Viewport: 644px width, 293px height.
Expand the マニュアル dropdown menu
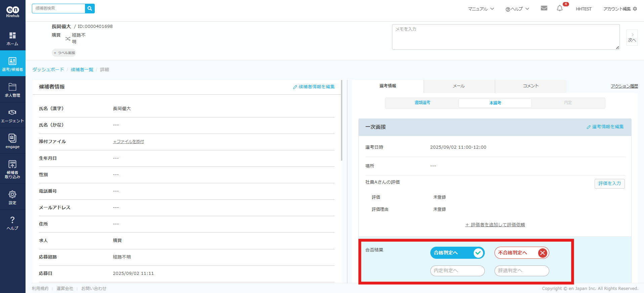[481, 9]
